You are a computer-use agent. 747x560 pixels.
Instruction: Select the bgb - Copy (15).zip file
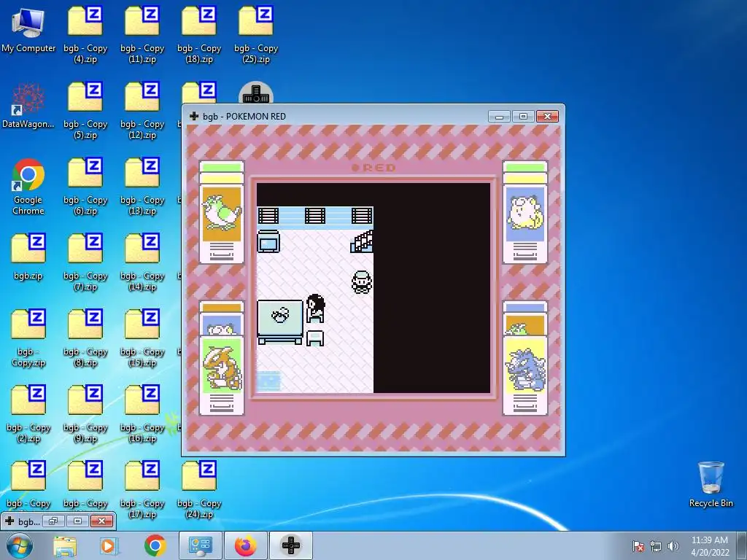click(x=142, y=338)
